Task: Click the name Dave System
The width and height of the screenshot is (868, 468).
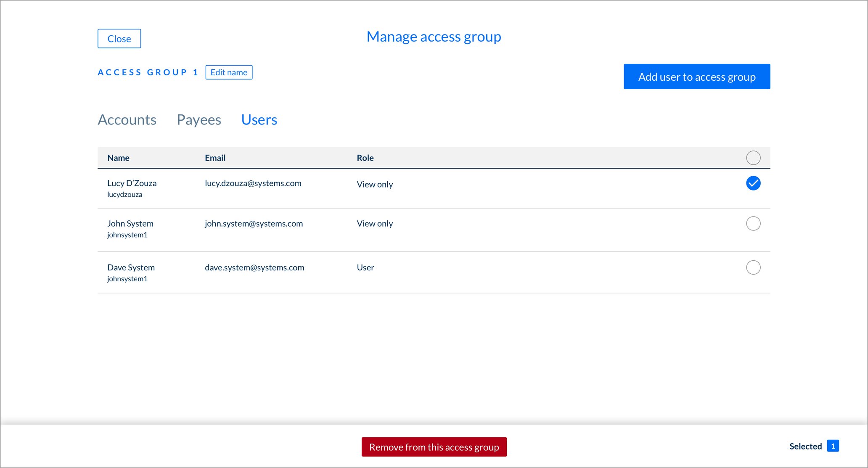Action: (x=131, y=267)
